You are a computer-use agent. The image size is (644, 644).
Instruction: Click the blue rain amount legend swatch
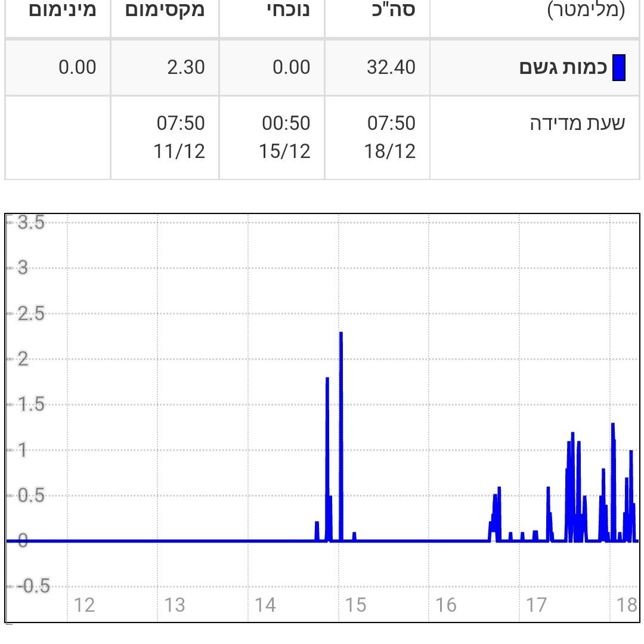click(x=618, y=67)
